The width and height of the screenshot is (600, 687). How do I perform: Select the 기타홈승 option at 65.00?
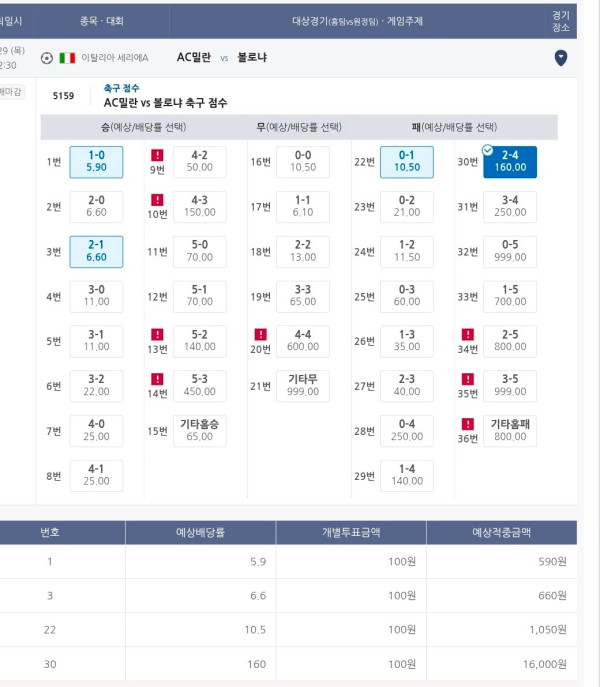click(x=199, y=431)
